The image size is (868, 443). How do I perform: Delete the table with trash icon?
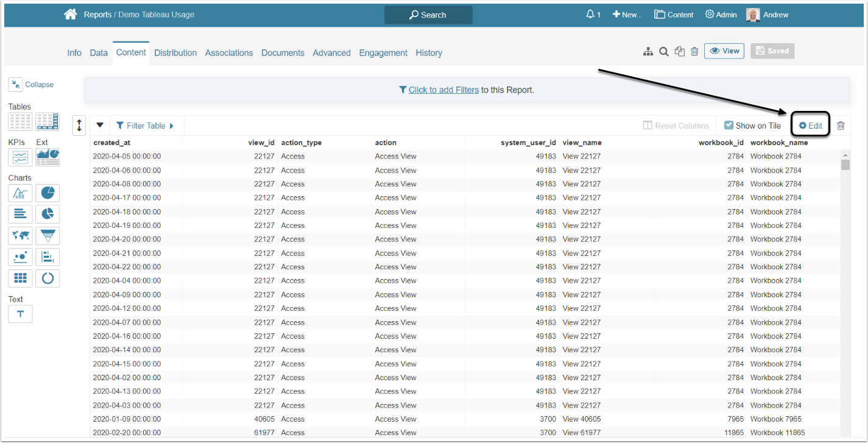tap(841, 126)
